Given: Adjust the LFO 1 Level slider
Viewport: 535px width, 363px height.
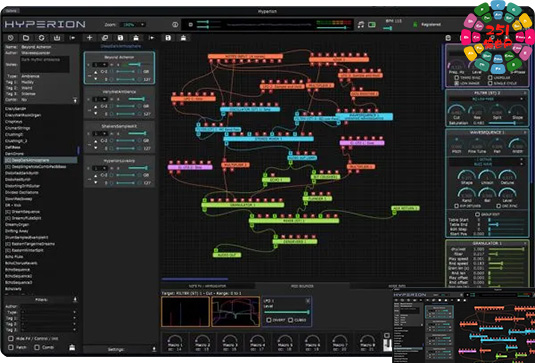Looking at the screenshot, I should click(286, 312).
